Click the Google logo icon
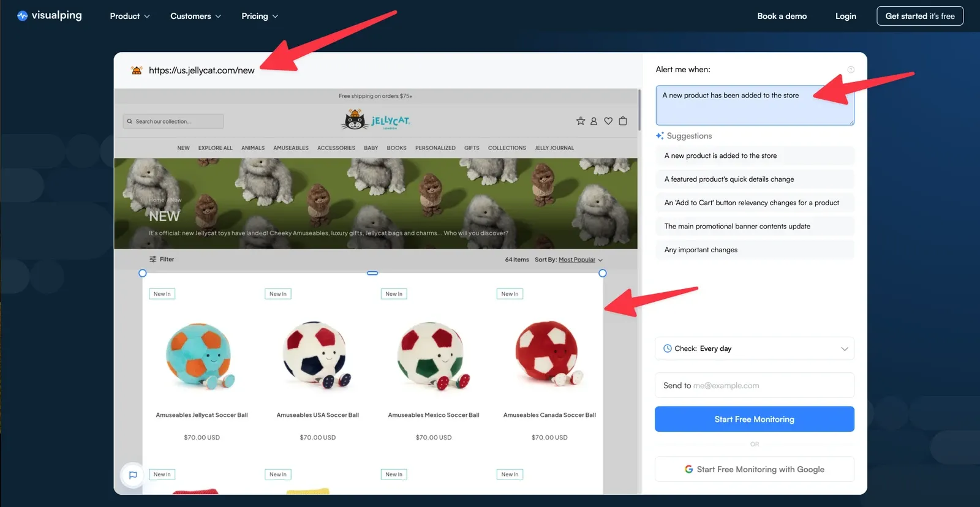 pos(689,470)
